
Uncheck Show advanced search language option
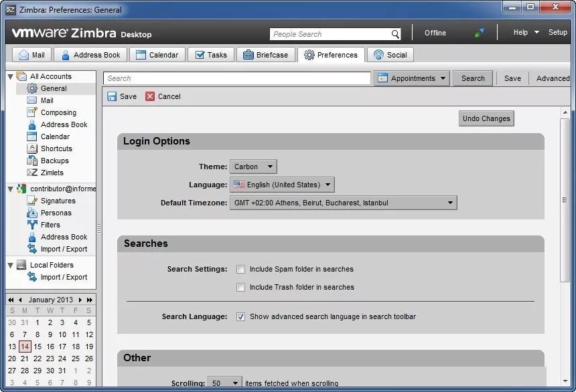click(240, 317)
